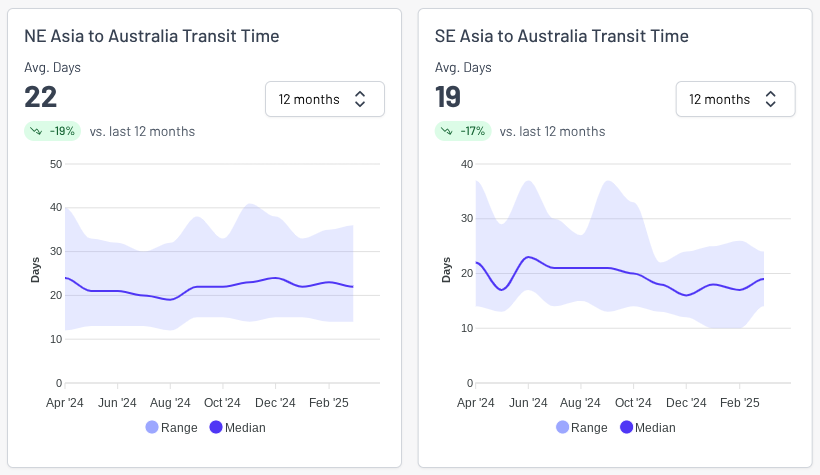
Task: Click Oct '24 axis label in SE Asia chart
Action: click(x=633, y=403)
